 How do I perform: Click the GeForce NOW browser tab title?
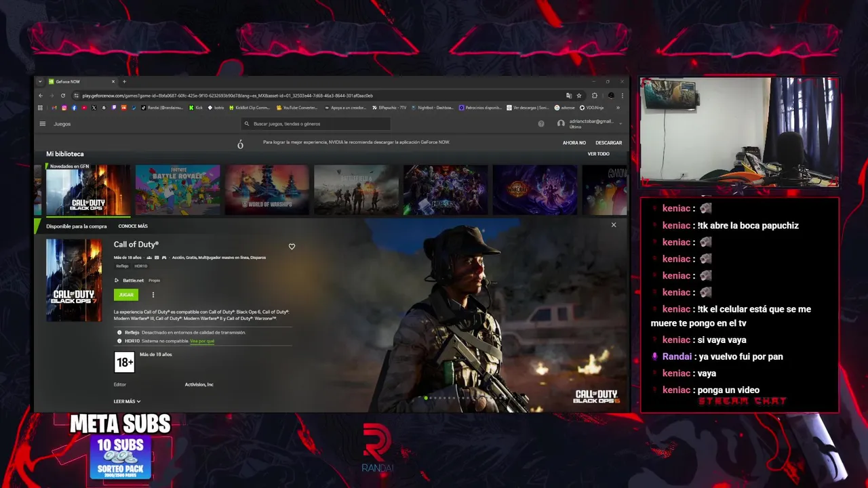(68, 81)
